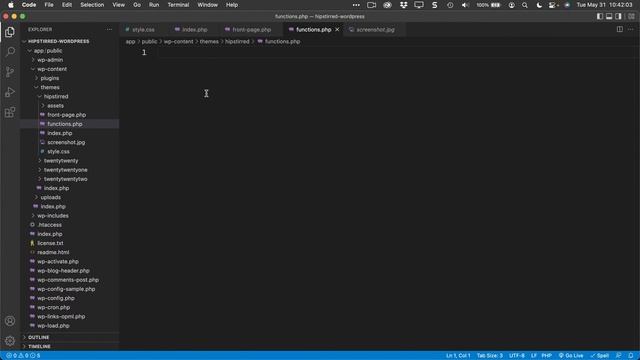
Task: Change the PHP language mode
Action: pos(547,356)
